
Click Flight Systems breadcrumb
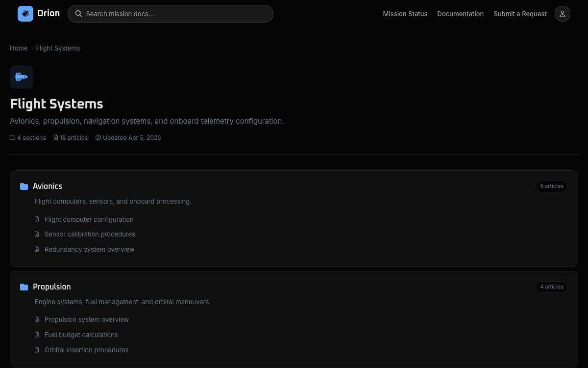pyautogui.click(x=58, y=48)
